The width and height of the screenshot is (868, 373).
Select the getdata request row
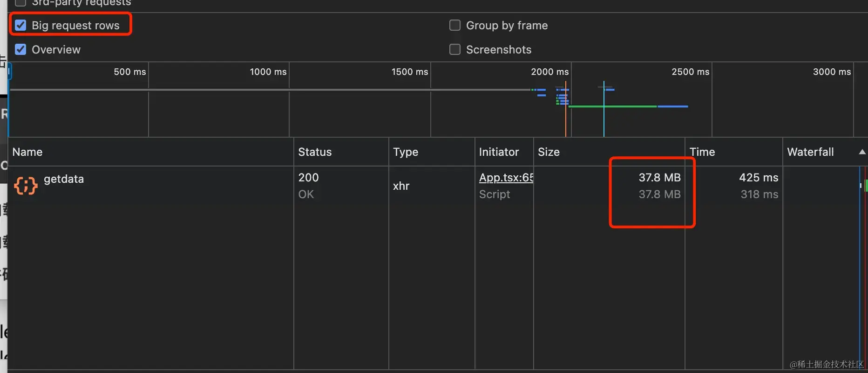pos(438,186)
